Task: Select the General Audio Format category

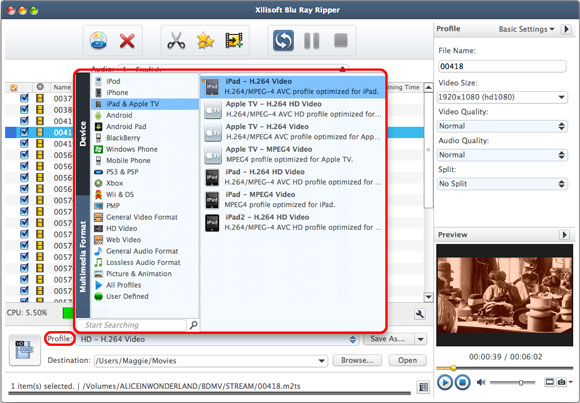Action: [145, 251]
